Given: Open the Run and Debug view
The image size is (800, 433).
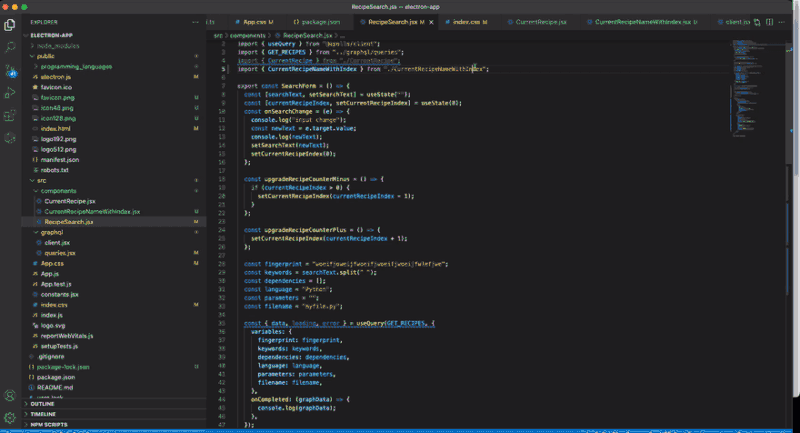Looking at the screenshot, I should (x=10, y=93).
